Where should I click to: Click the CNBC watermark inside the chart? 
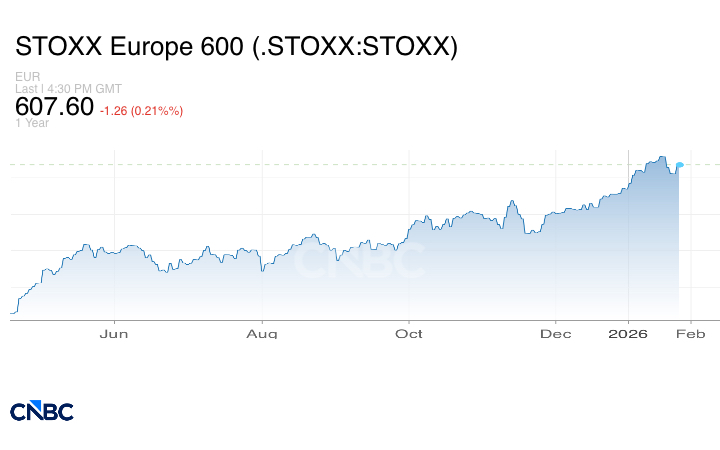point(358,261)
